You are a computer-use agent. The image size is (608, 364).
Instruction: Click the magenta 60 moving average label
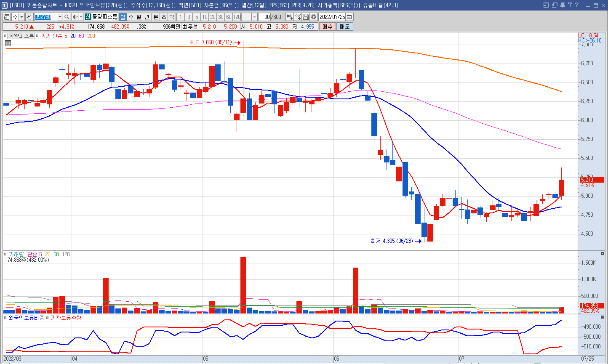81,36
